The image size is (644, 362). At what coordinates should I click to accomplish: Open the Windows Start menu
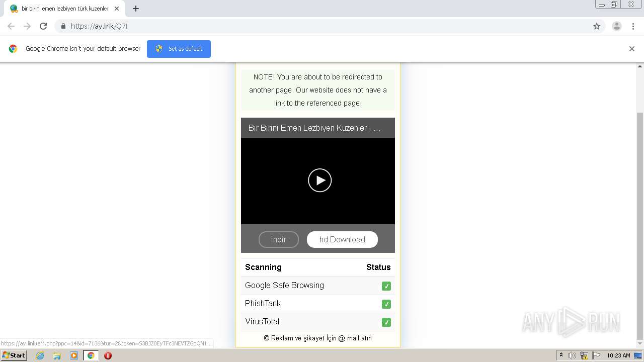(x=14, y=355)
